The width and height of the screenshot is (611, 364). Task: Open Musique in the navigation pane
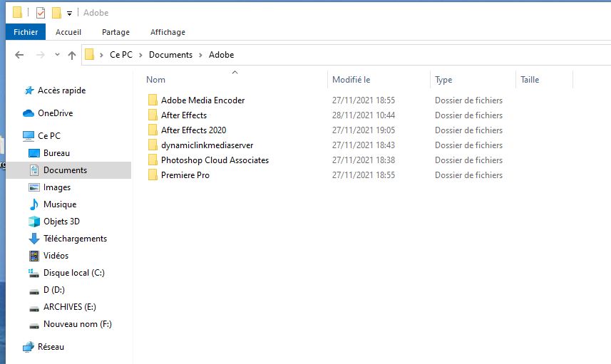coord(60,204)
